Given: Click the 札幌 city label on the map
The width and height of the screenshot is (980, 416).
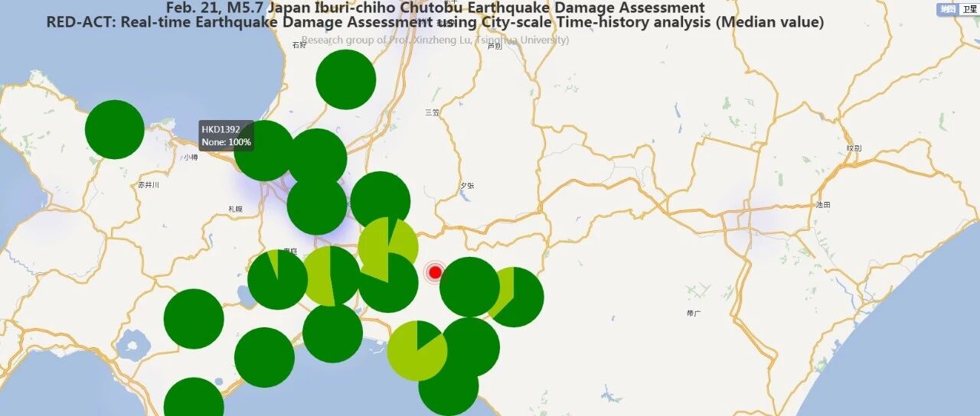Looking at the screenshot, I should coord(235,209).
